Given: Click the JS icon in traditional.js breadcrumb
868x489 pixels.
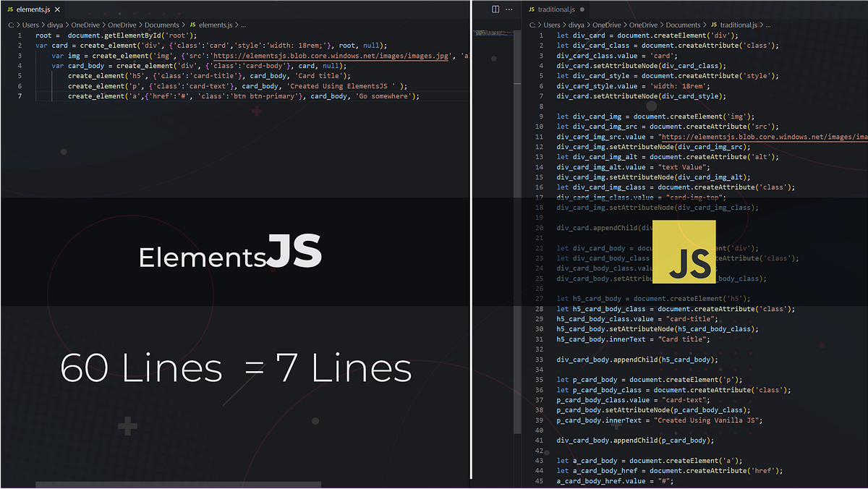Looking at the screenshot, I should point(712,25).
